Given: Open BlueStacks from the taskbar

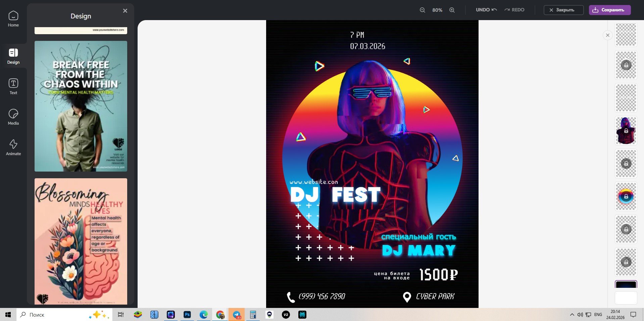Looking at the screenshot, I should click(x=138, y=315).
